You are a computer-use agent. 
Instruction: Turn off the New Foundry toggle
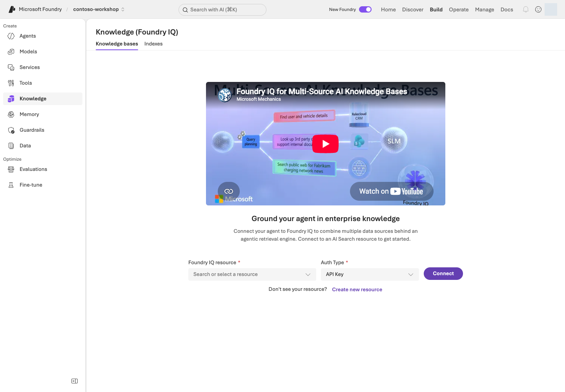365,9
